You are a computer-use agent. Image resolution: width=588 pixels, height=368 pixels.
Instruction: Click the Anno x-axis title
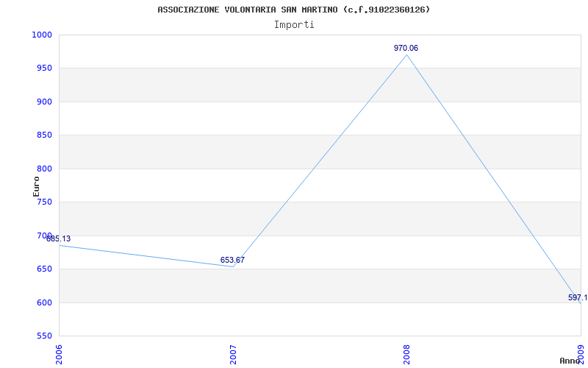click(570, 361)
